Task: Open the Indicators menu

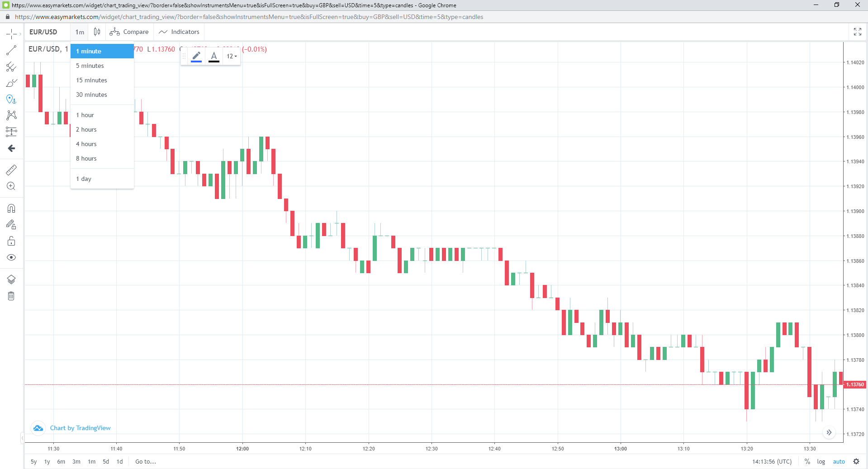Action: pos(179,32)
